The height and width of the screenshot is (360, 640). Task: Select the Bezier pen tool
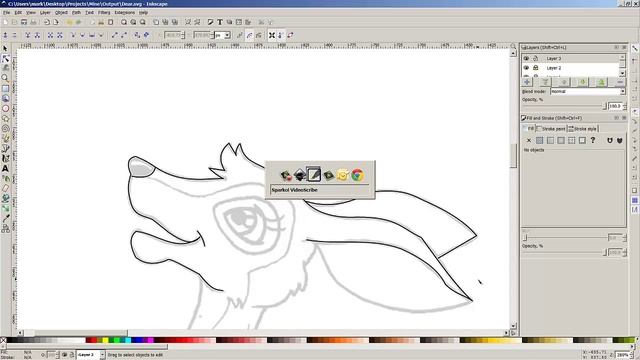[x=5, y=148]
